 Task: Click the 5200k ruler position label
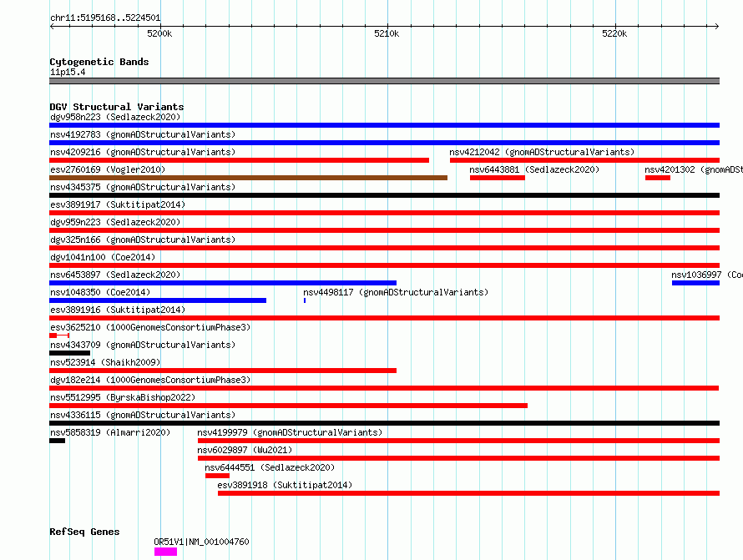click(x=159, y=33)
